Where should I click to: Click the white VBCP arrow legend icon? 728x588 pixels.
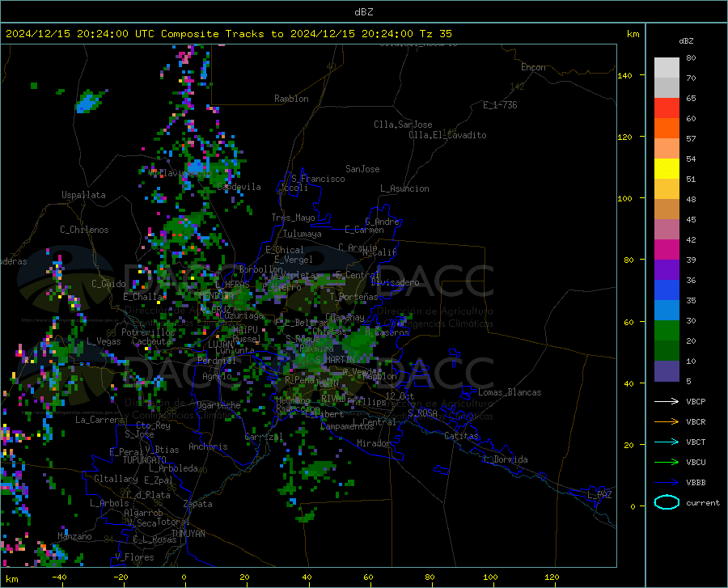coord(667,401)
